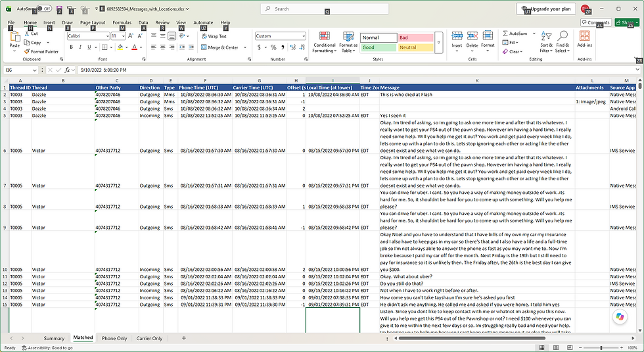Switch to the Insert ribbon tab
The width and height of the screenshot is (644, 352).
49,22
